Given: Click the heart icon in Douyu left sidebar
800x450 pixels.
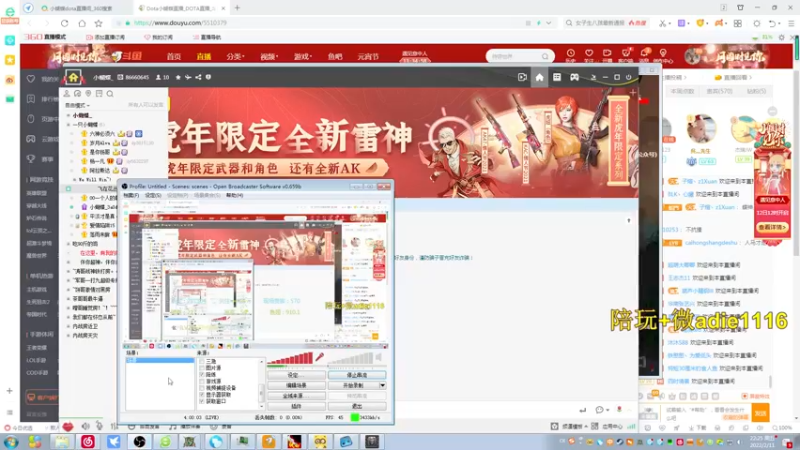Looking at the screenshot, I should (x=31, y=79).
